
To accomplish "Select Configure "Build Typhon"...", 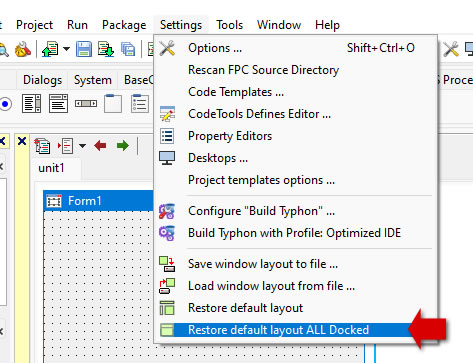I will point(295,211).
